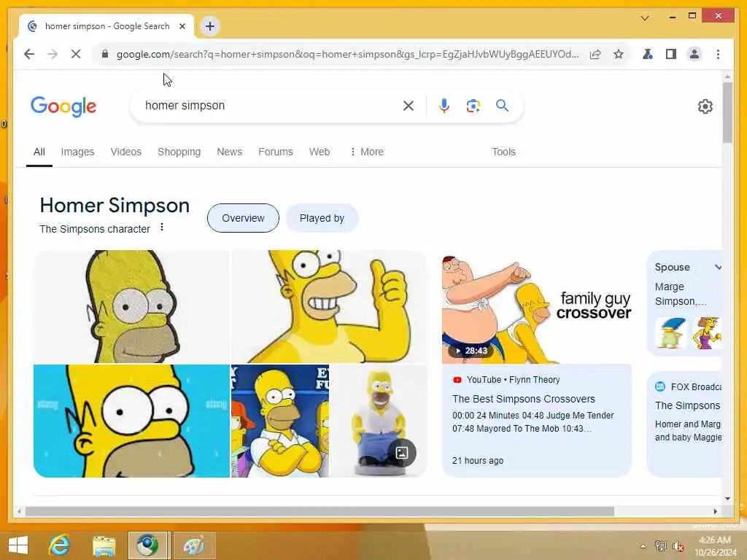The image size is (747, 560).
Task: Click the address bar URL
Action: (x=348, y=54)
